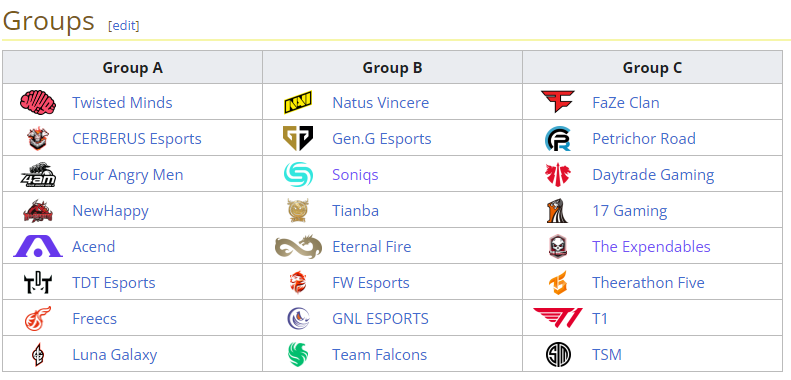Click the Four Angry Men 4am logo
The width and height of the screenshot is (791, 380).
pos(38,175)
